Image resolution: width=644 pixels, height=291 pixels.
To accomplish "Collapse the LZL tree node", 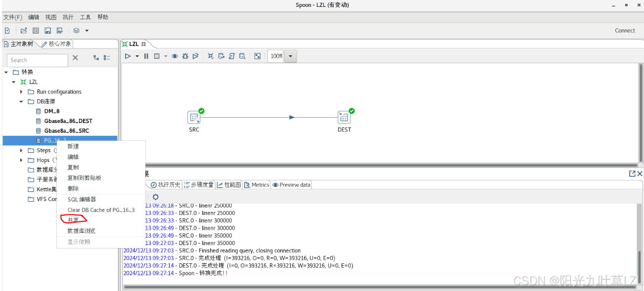I will click(14, 82).
